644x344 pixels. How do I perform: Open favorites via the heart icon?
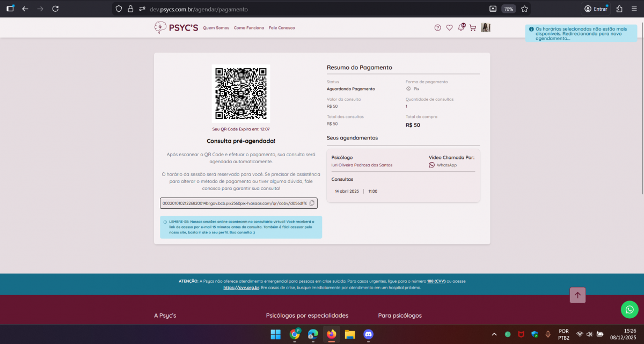click(x=449, y=28)
